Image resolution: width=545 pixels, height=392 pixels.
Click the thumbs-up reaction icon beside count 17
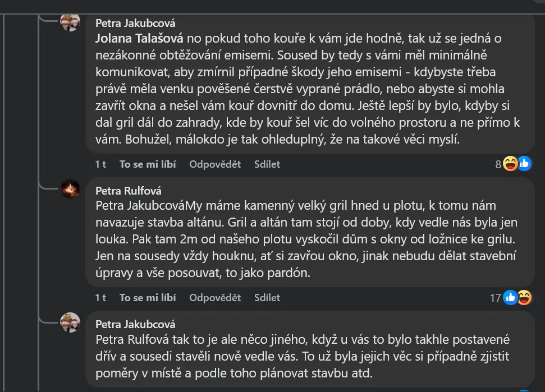coord(510,297)
